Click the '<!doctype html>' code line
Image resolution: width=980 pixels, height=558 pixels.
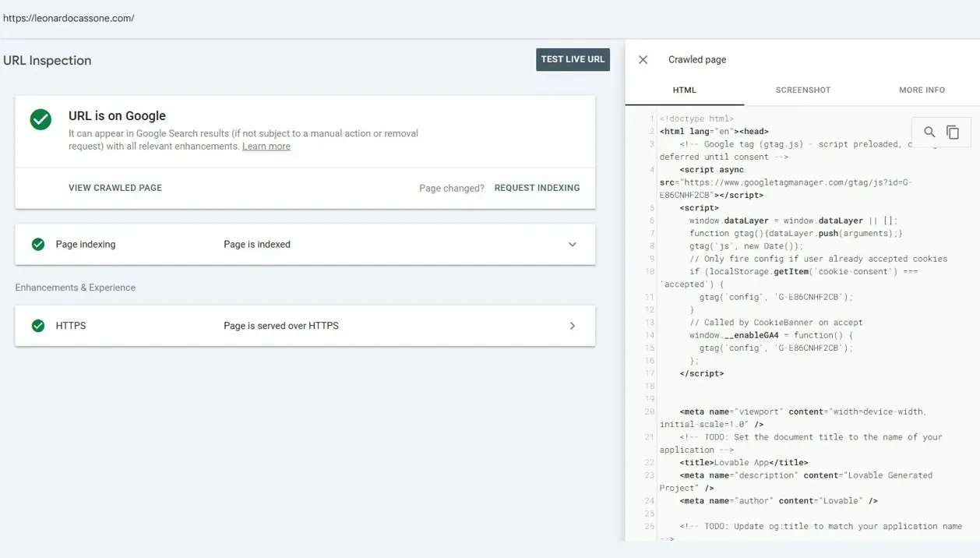pos(696,119)
